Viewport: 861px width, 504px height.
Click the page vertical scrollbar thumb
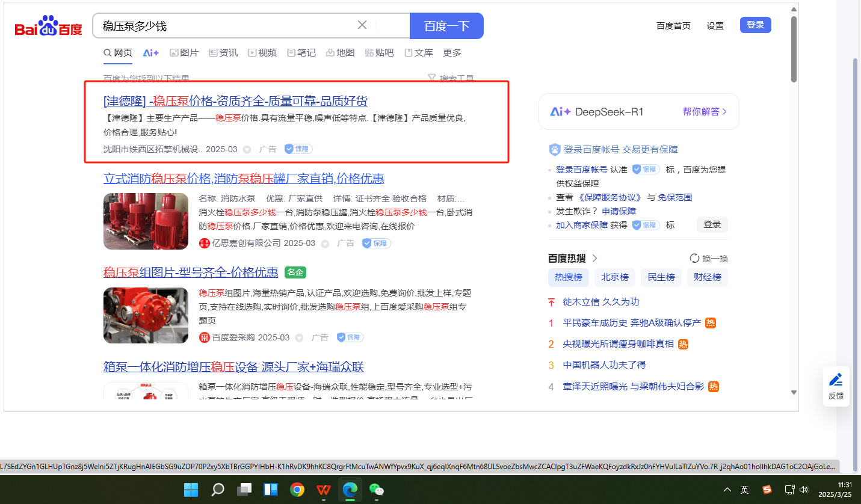(x=794, y=48)
